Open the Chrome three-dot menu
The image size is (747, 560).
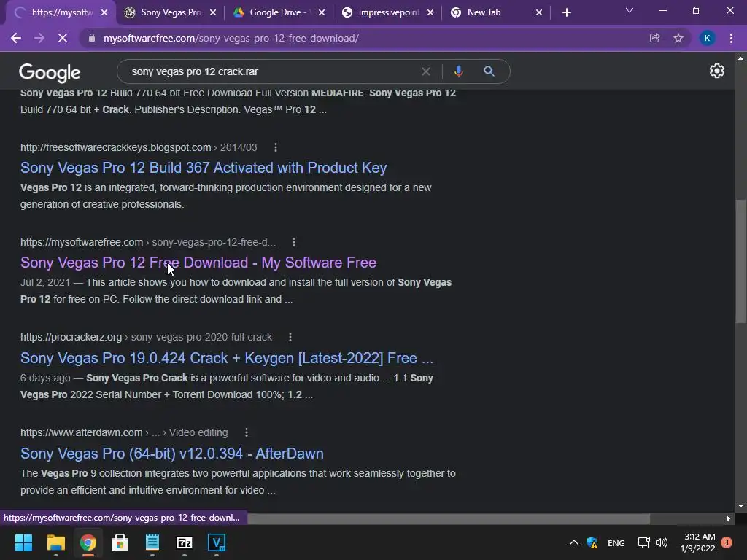click(x=731, y=38)
